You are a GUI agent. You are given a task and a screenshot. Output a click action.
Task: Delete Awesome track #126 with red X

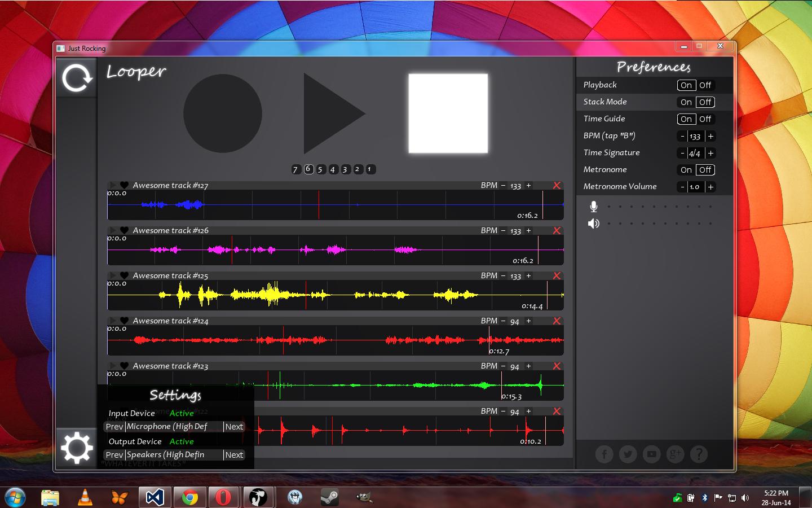557,230
